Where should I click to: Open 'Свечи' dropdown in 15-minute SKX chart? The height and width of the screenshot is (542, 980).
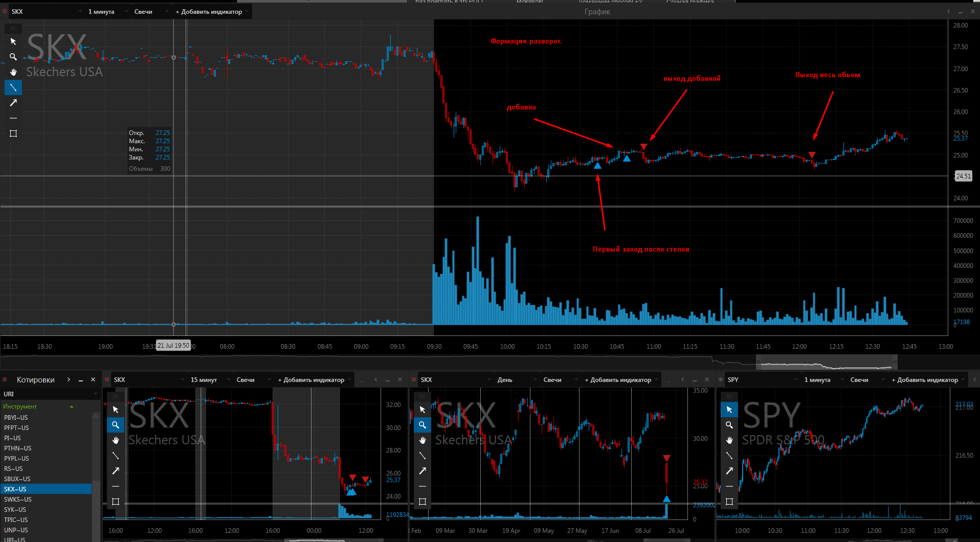pyautogui.click(x=253, y=379)
